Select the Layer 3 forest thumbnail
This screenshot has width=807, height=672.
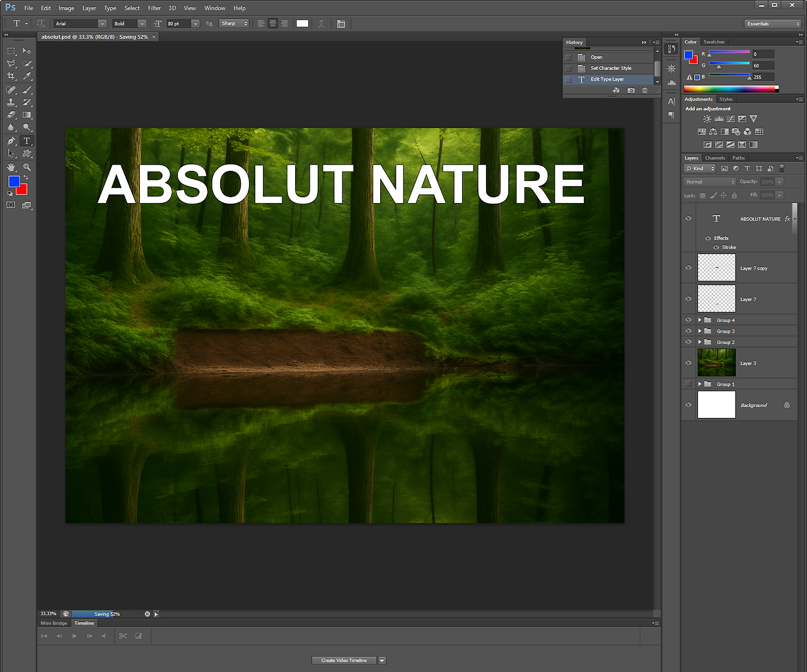coord(716,363)
